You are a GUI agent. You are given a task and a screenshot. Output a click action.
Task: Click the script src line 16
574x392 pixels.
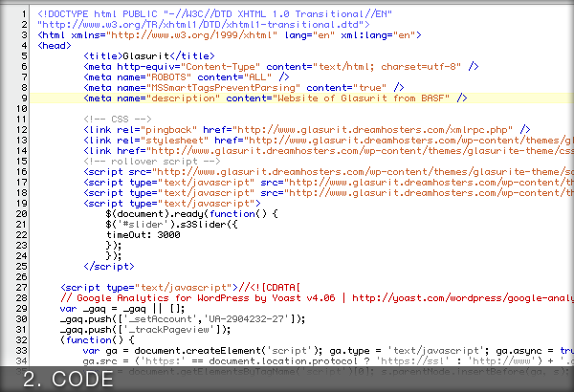tap(328, 172)
